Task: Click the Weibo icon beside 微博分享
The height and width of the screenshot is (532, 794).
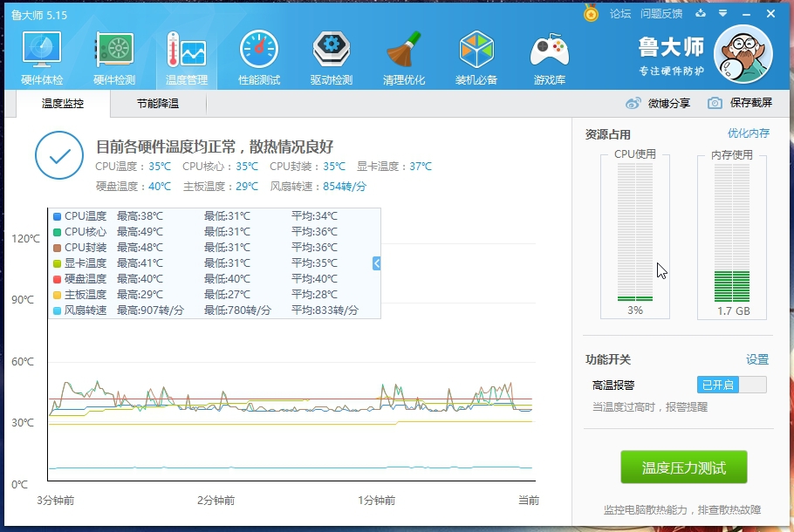Action: 633,103
